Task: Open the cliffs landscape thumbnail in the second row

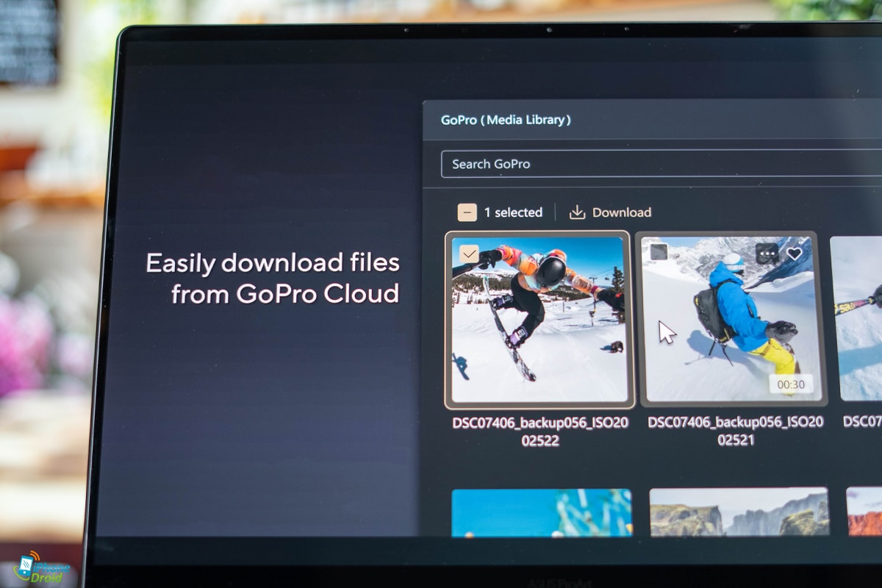Action: point(738,512)
